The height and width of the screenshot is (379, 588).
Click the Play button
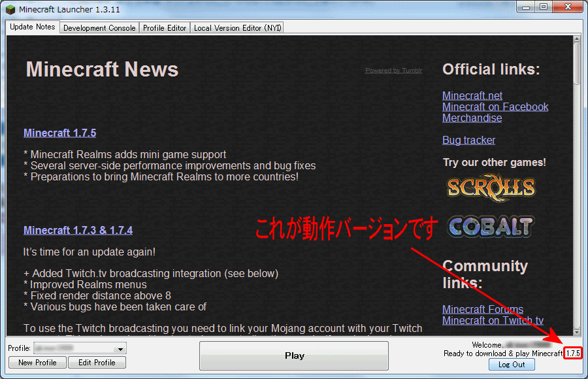(294, 355)
